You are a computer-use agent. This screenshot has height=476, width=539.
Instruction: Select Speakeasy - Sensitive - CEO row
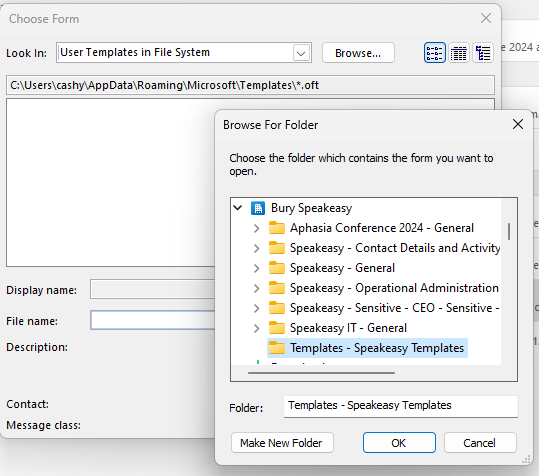click(x=394, y=308)
